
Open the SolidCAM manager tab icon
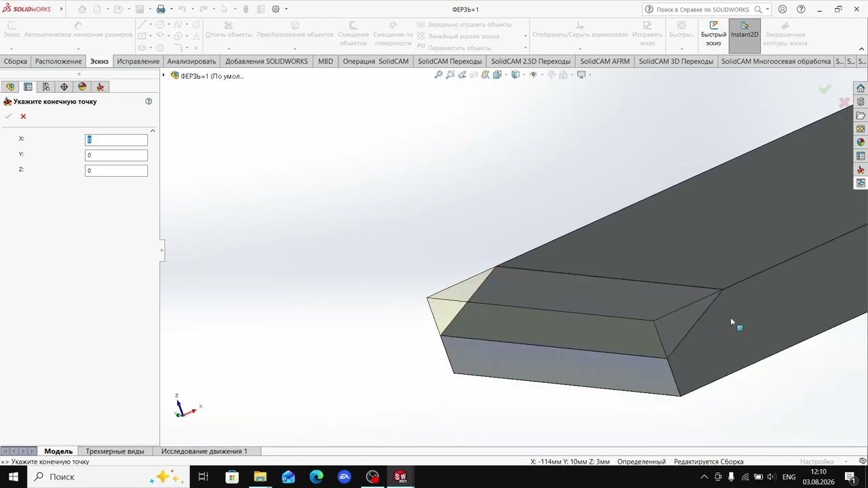(100, 87)
